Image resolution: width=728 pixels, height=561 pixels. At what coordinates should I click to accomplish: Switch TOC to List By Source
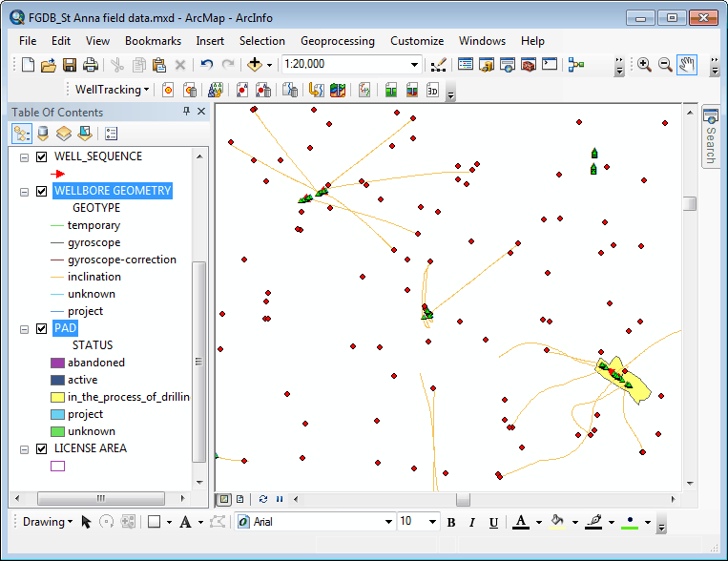pos(43,134)
